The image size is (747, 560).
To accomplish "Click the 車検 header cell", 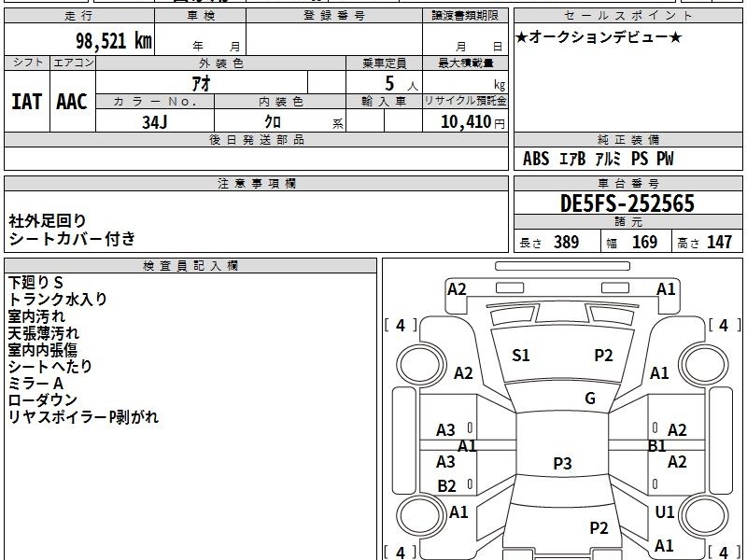I will coord(201,16).
